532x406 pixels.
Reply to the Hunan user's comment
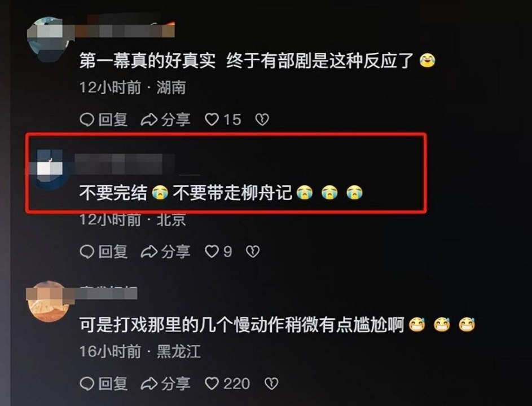point(103,120)
